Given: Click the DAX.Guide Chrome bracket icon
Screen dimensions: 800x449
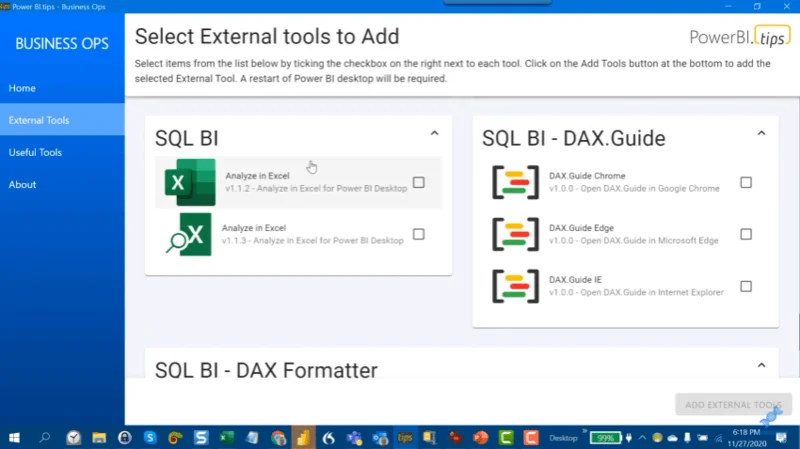Looking at the screenshot, I should pos(515,182).
